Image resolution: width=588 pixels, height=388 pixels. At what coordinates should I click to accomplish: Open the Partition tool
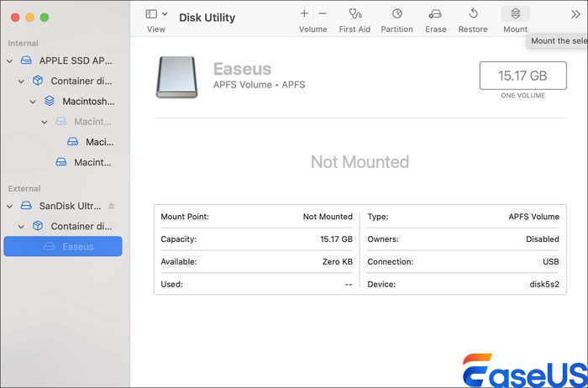point(396,14)
